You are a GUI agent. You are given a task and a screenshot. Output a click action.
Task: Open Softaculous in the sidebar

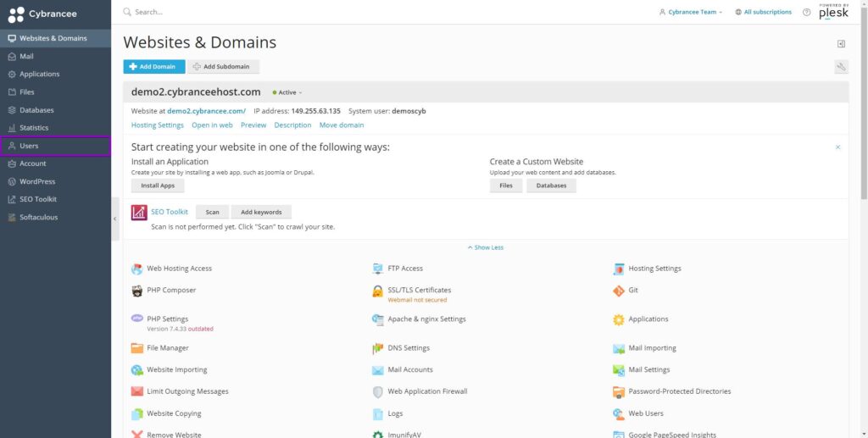(55, 218)
